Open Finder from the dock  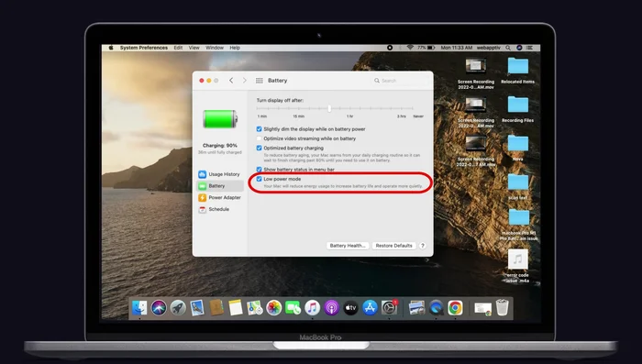[x=139, y=307]
